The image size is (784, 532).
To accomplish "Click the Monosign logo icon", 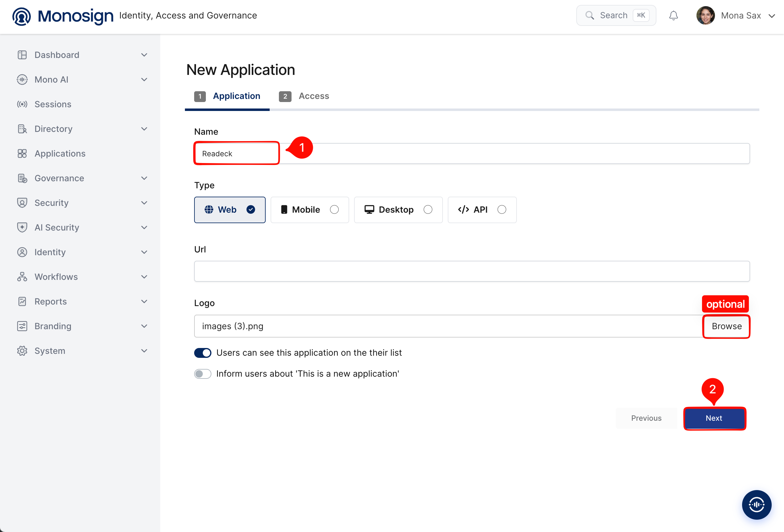I will point(22,16).
